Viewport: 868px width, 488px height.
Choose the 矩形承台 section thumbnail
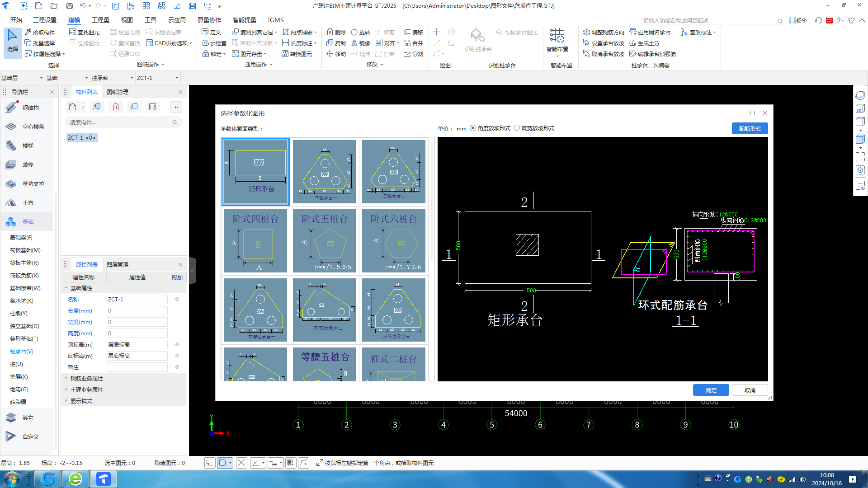point(255,172)
